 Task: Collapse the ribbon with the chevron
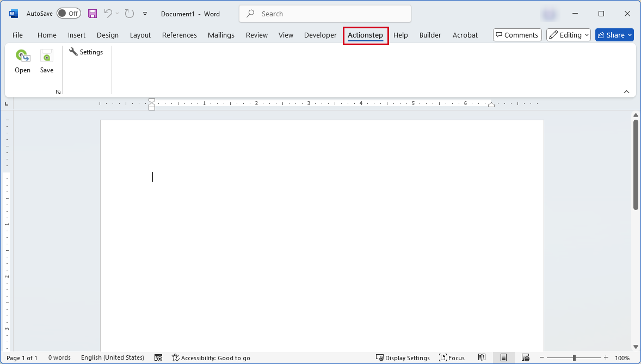[x=626, y=91]
